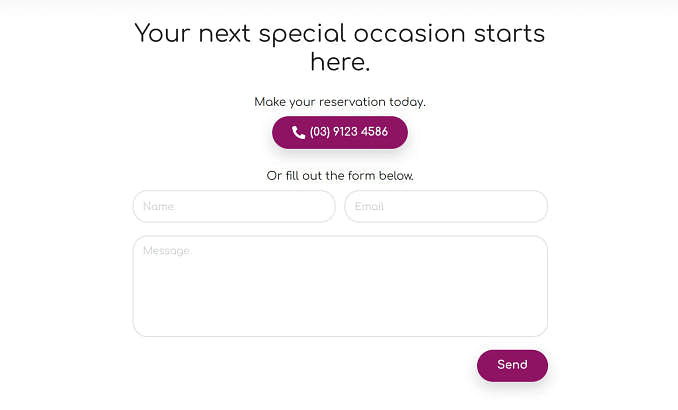The height and width of the screenshot is (410, 678).
Task: Click the word 'Send' on the submit button
Action: [x=512, y=365]
